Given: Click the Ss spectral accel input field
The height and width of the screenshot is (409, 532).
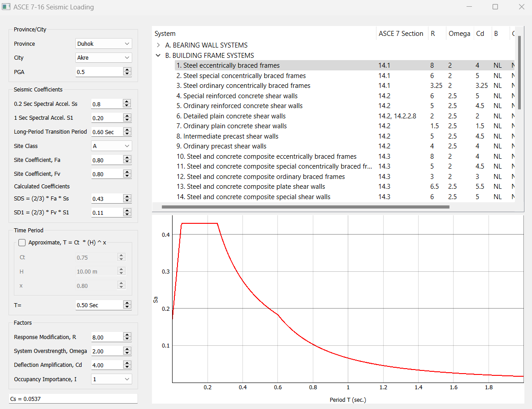Looking at the screenshot, I should click(x=107, y=104).
